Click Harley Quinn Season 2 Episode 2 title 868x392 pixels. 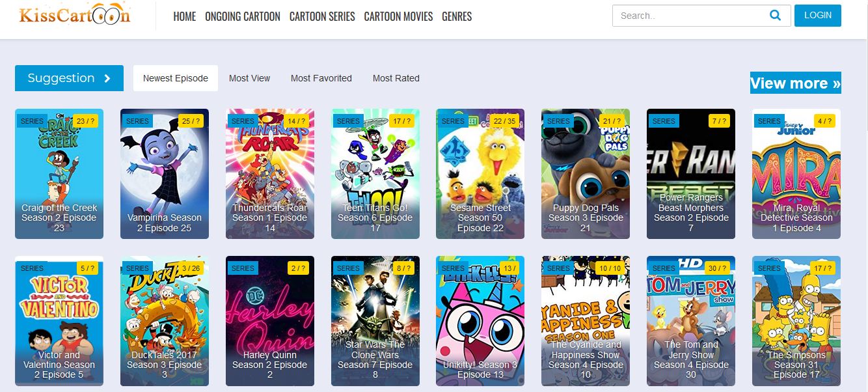click(x=270, y=365)
